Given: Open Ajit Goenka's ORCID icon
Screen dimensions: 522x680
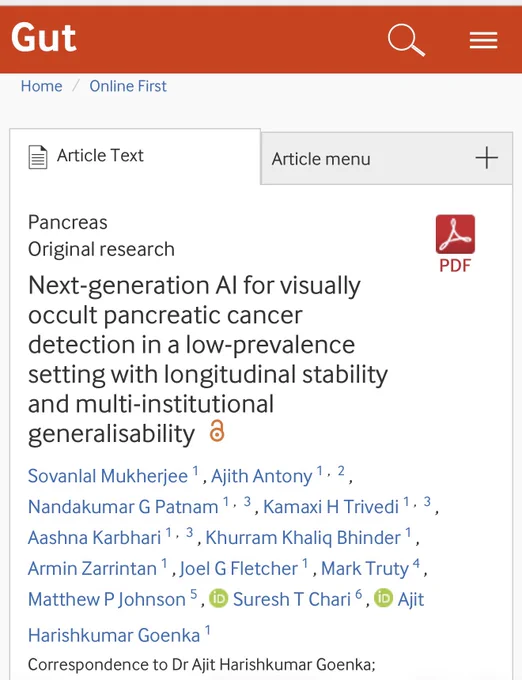Looking at the screenshot, I should tap(383, 598).
